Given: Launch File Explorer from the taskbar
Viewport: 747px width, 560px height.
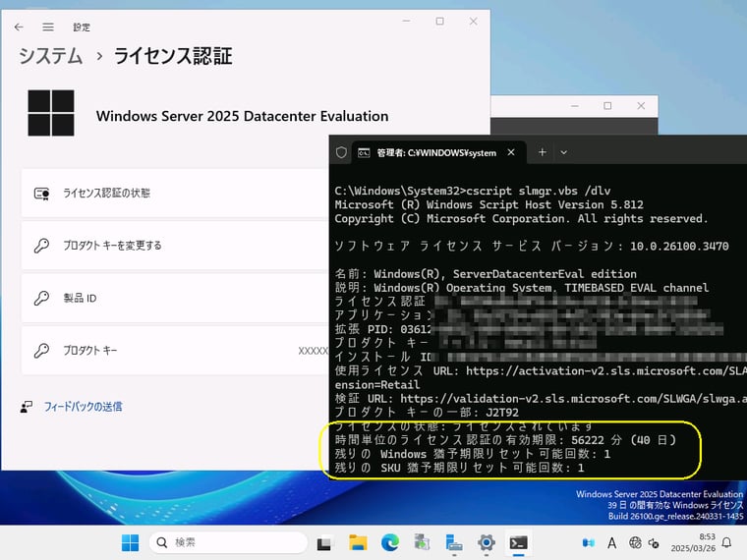Looking at the screenshot, I should [358, 542].
